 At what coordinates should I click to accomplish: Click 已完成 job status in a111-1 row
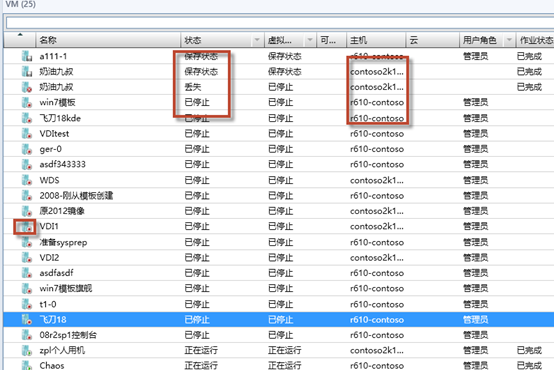coord(529,56)
